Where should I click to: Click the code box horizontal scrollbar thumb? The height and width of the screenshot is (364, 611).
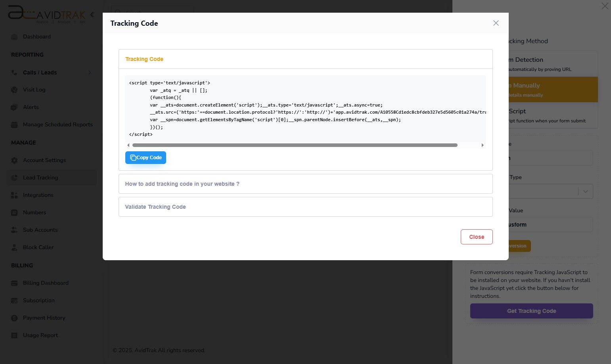(295, 145)
